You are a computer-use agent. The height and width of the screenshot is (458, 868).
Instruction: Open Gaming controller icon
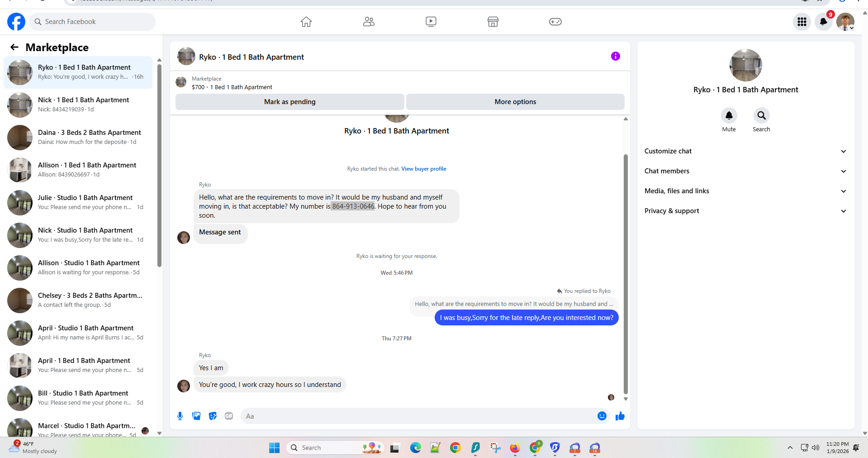tap(555, 22)
